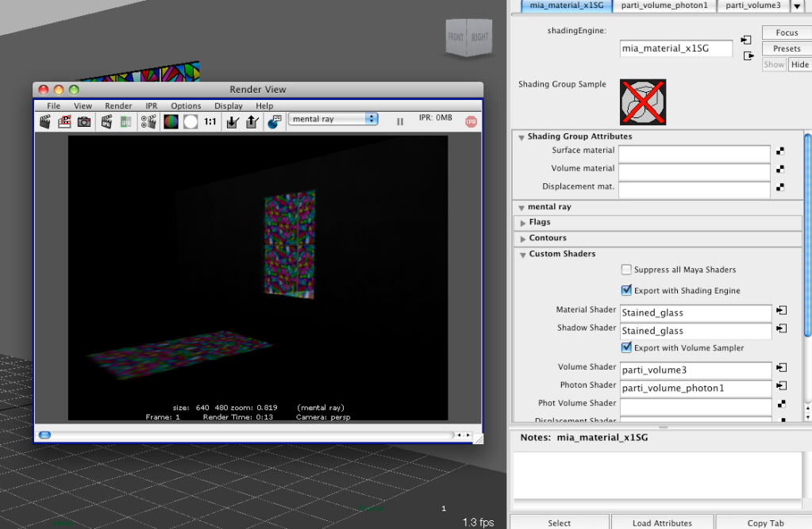Open the Render menu in Render View

tap(118, 105)
